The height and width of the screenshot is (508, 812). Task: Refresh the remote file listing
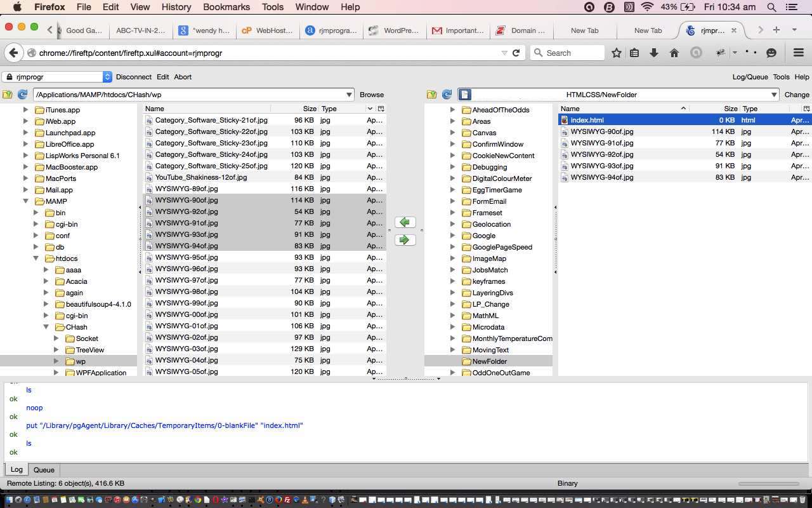(447, 95)
